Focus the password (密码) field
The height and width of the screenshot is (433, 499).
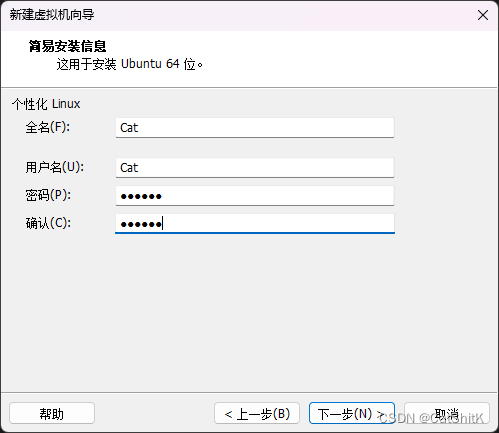[255, 196]
